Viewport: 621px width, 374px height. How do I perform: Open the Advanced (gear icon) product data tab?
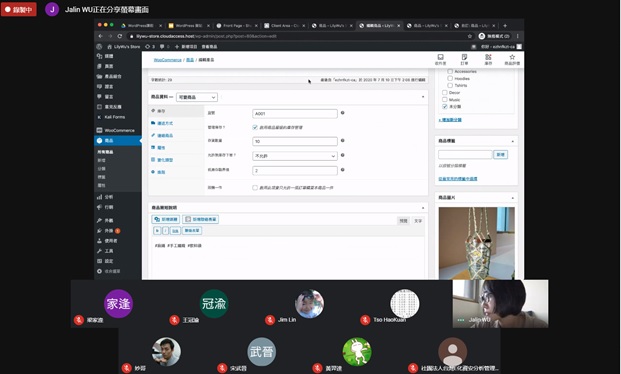[176, 172]
